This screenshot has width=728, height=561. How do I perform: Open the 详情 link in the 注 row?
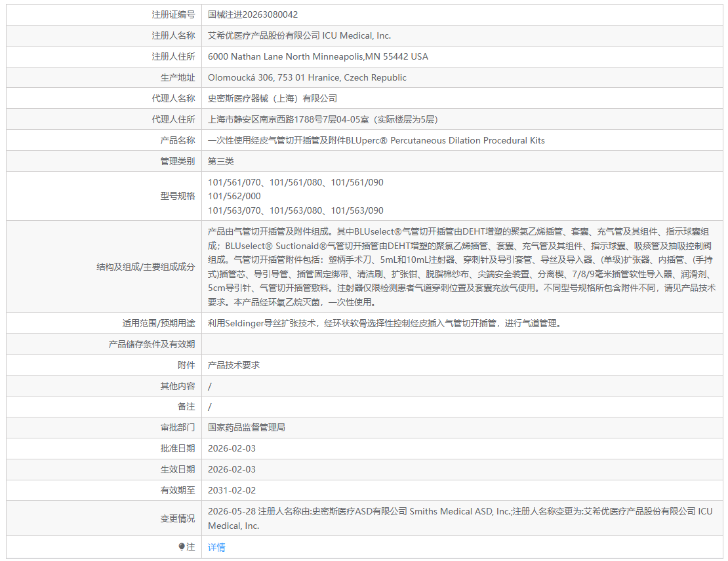[x=216, y=547]
